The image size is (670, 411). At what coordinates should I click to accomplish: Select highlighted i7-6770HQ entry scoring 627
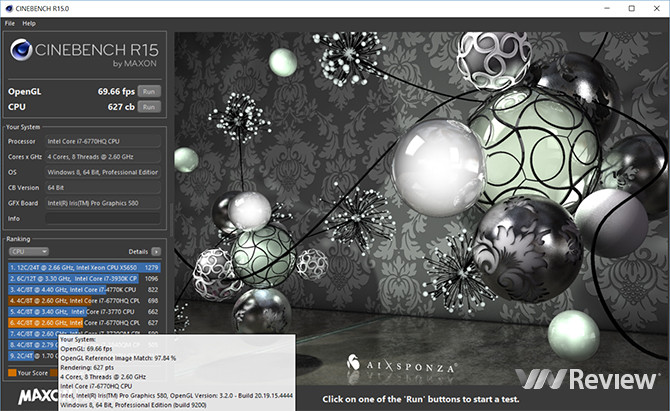pyautogui.click(x=84, y=322)
